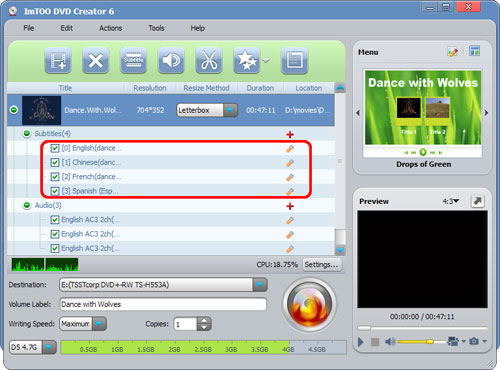Open the Tools menu
The height and width of the screenshot is (370, 500).
(x=156, y=28)
